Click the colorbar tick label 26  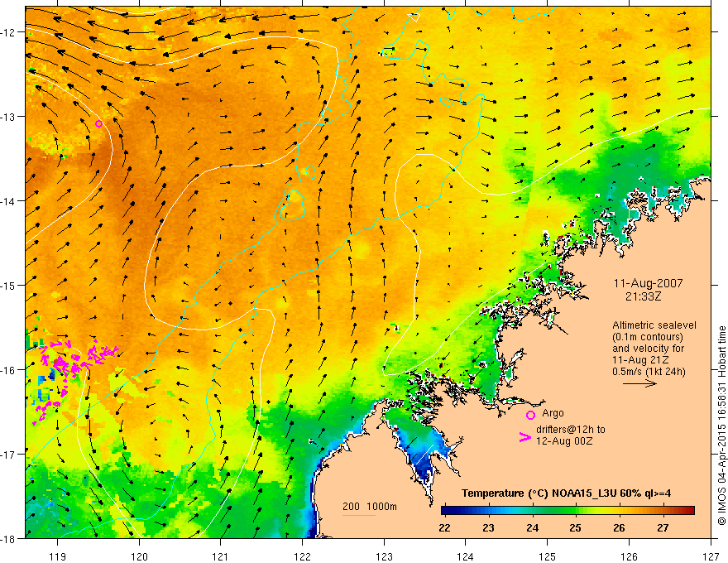619,527
